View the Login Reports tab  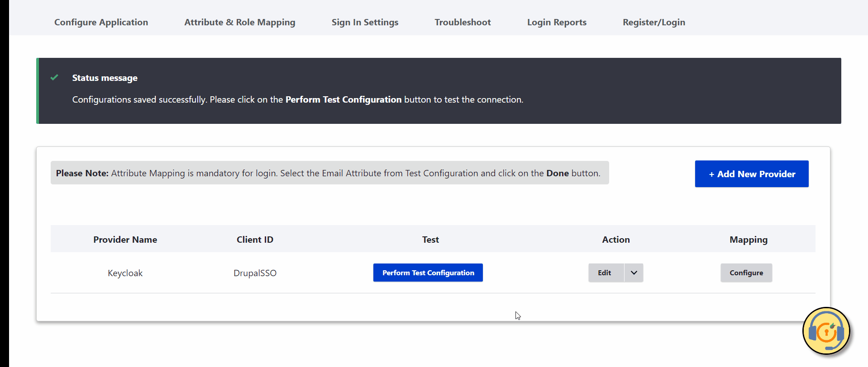pyautogui.click(x=556, y=22)
